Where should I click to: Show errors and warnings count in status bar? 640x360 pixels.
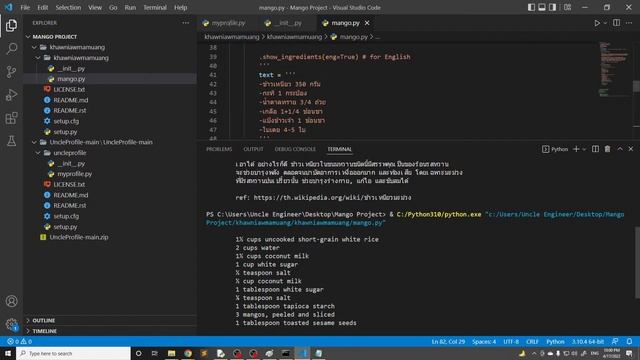[19, 341]
